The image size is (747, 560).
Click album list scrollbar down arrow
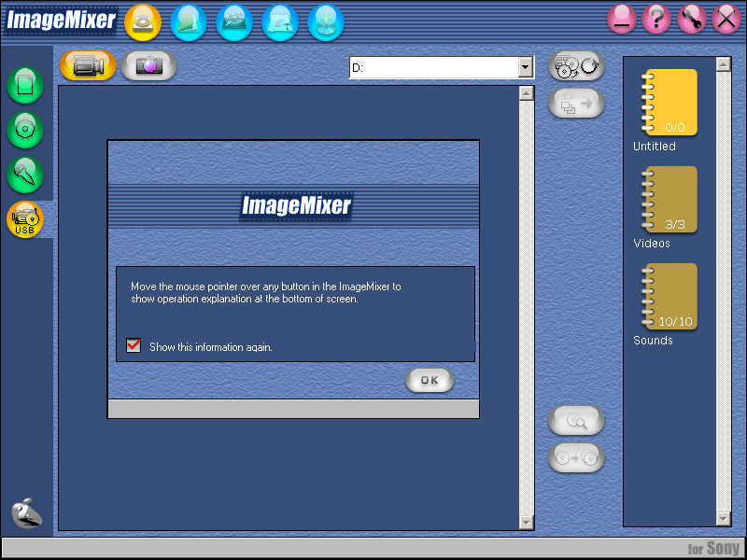(723, 519)
